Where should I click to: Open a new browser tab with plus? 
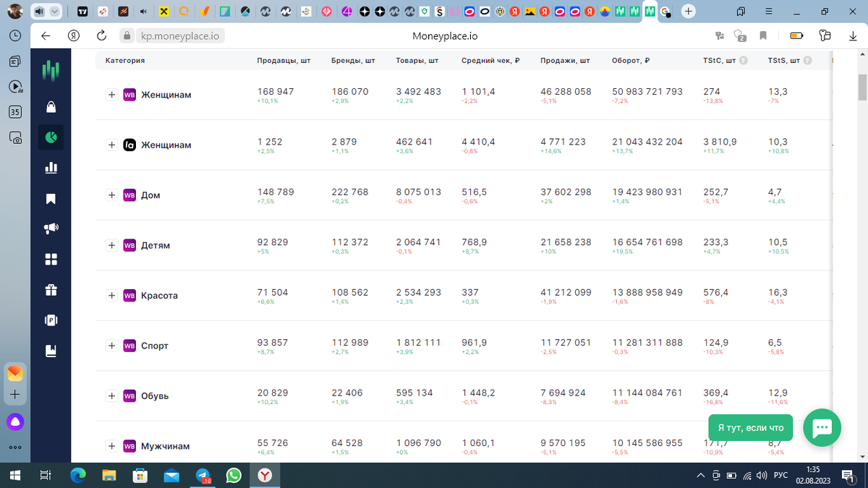tap(689, 12)
